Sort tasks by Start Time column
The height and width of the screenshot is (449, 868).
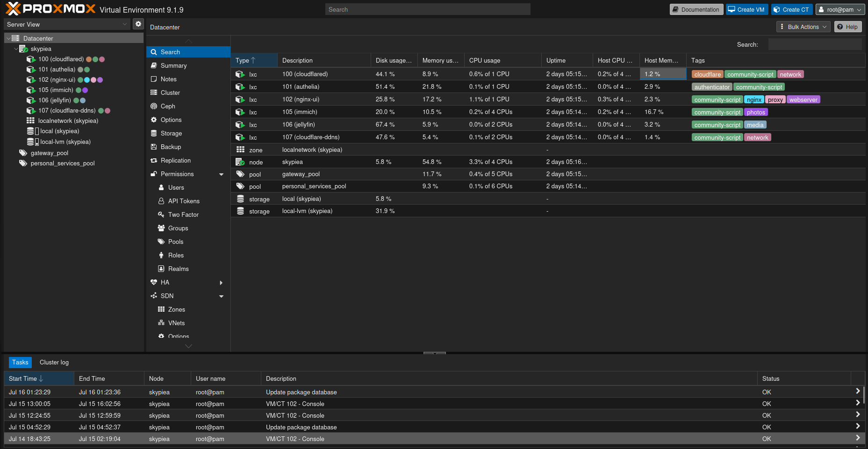pos(39,378)
